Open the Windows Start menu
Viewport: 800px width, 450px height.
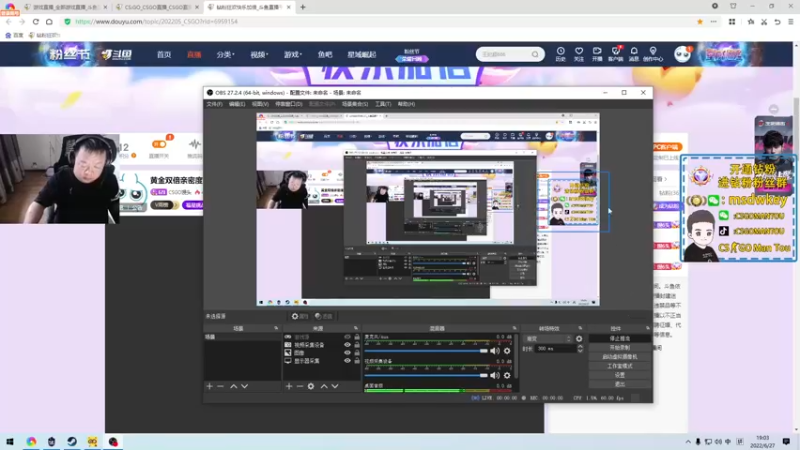[10, 441]
